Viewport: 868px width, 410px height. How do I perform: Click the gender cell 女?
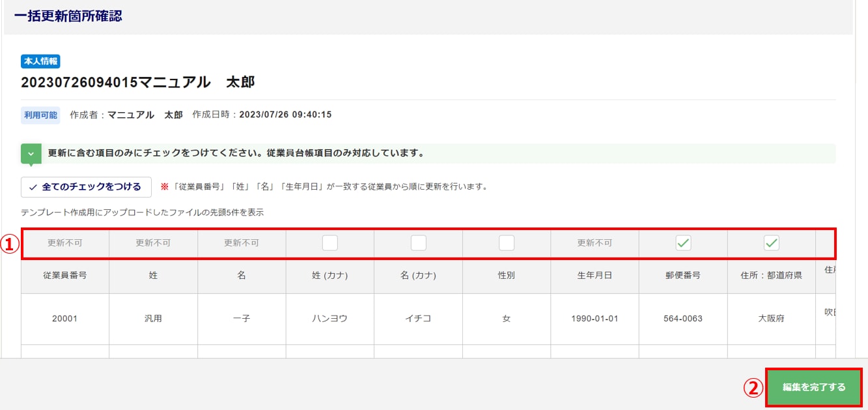pyautogui.click(x=507, y=319)
